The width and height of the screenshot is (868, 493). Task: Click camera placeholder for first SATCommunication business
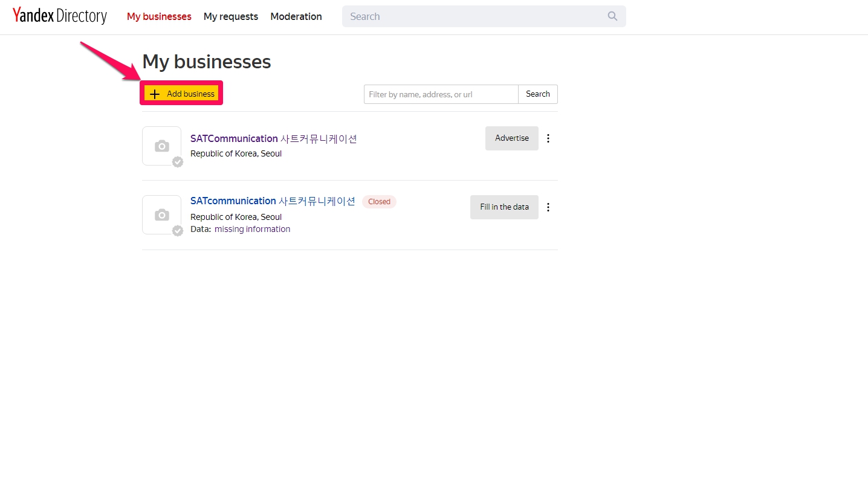(x=161, y=146)
